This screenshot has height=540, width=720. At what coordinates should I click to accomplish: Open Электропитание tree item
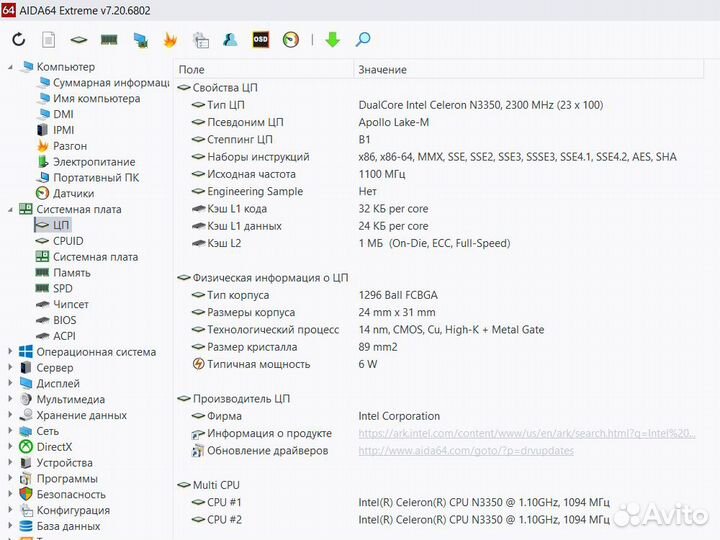coord(86,162)
